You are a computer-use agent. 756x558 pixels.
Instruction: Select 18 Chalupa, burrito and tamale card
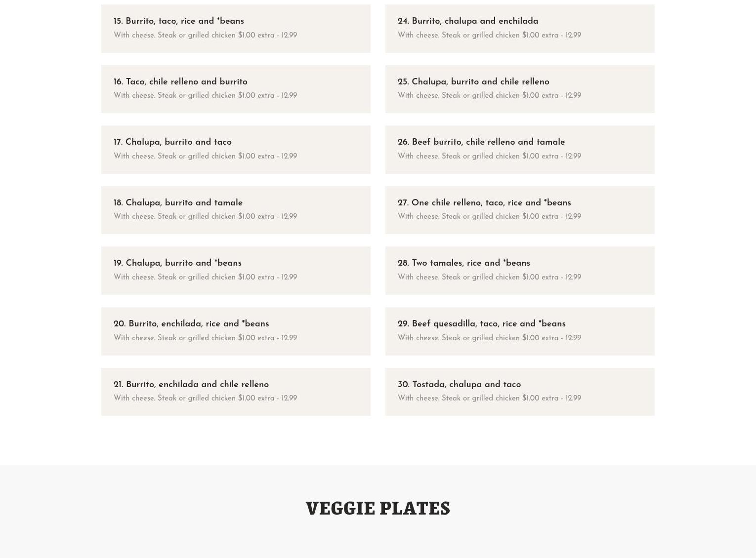pos(236,210)
